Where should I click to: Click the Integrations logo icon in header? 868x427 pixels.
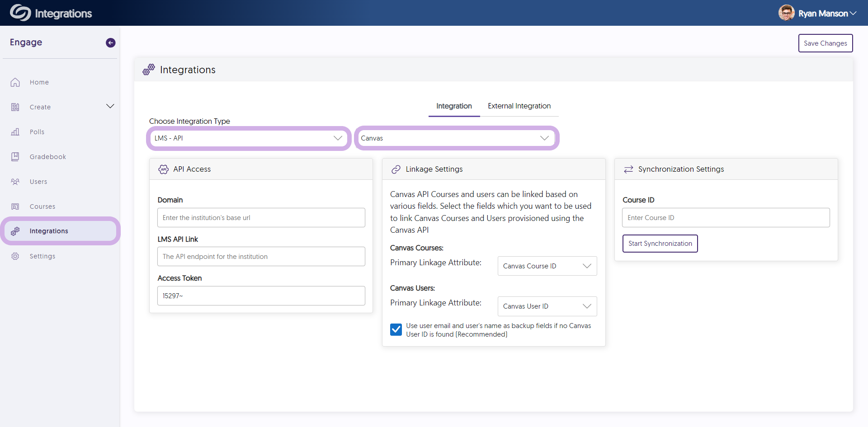point(20,13)
